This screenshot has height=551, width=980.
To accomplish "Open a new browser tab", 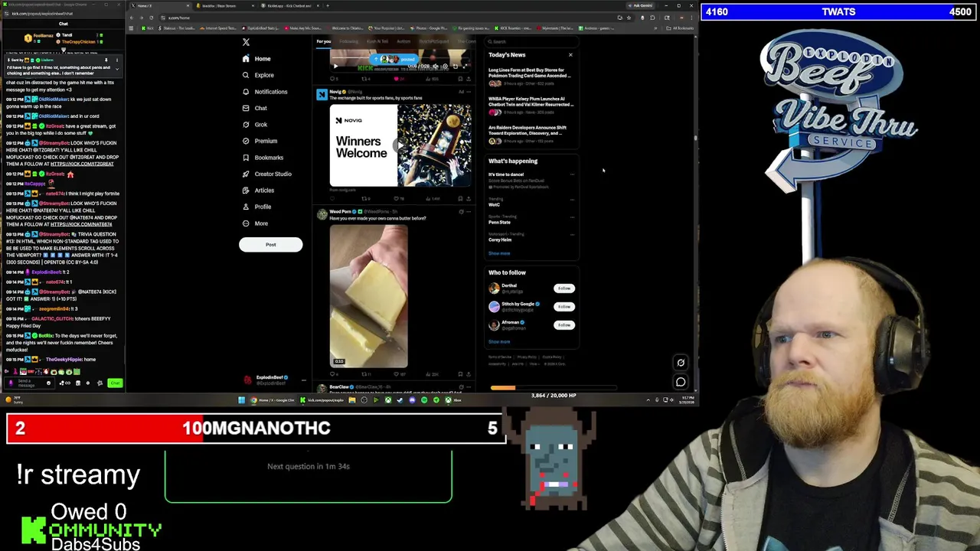I will pyautogui.click(x=328, y=5).
